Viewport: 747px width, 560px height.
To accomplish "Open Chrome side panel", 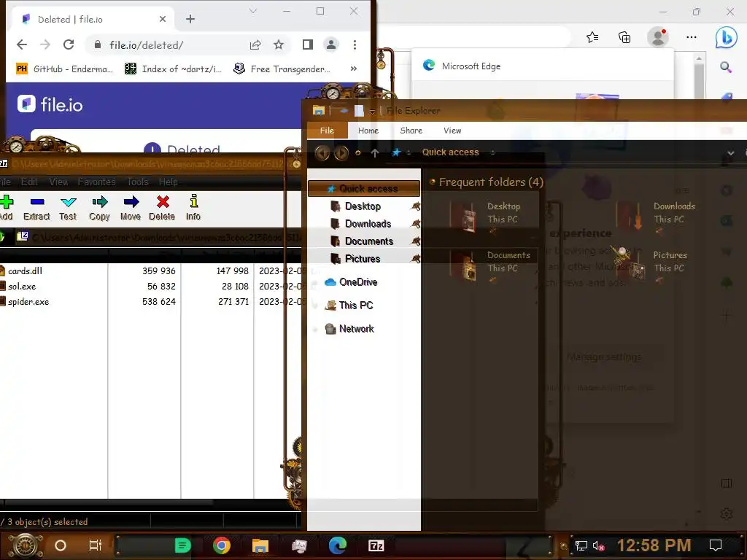I will [308, 44].
